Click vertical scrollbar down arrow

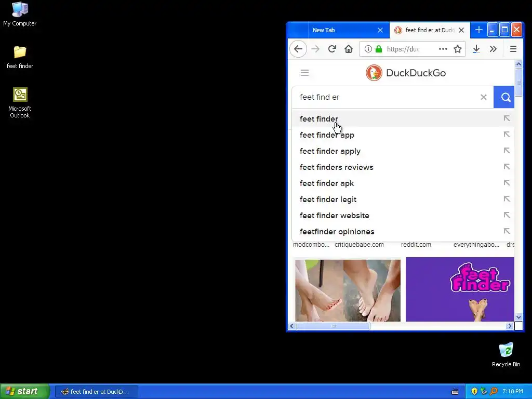[518, 317]
